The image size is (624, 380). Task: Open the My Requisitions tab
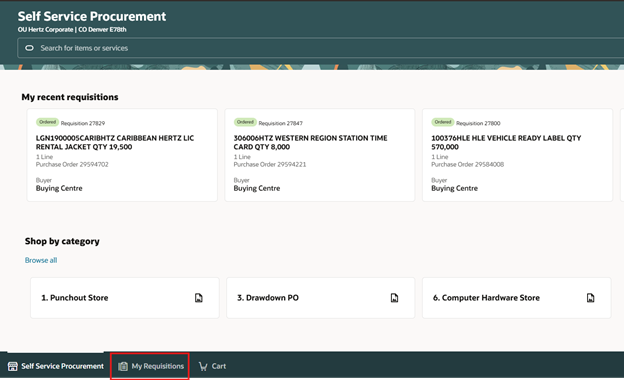150,366
